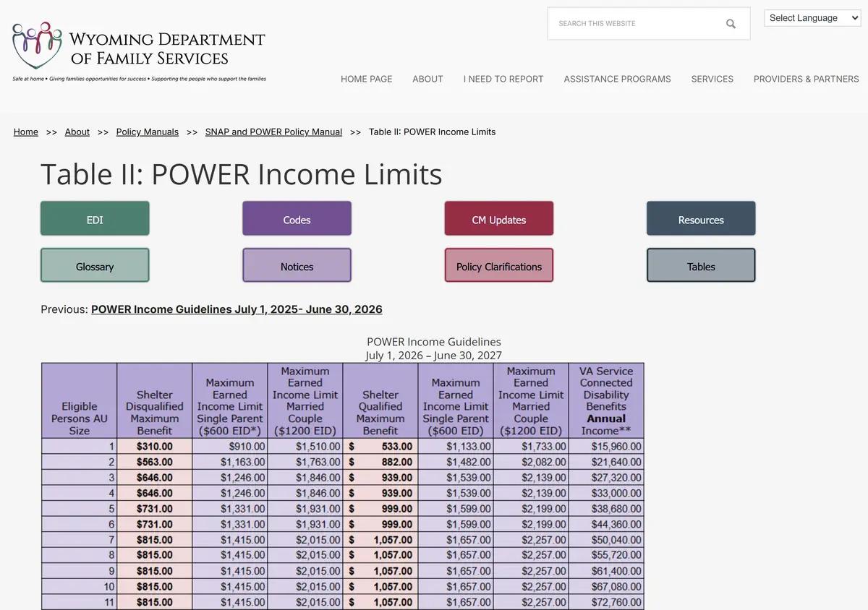Select the $1,163.00 cell
The image size is (868, 610).
click(230, 462)
